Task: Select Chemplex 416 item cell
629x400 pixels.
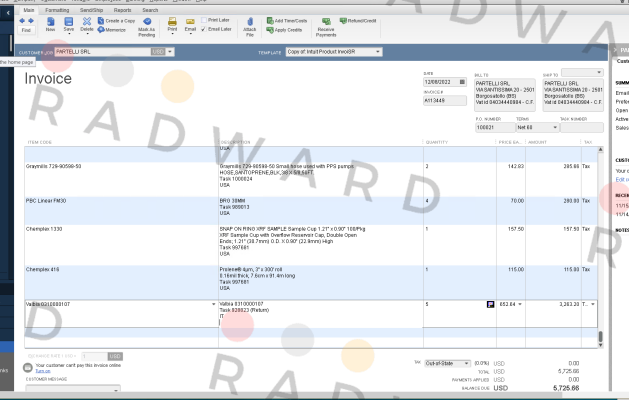Action: tap(121, 282)
